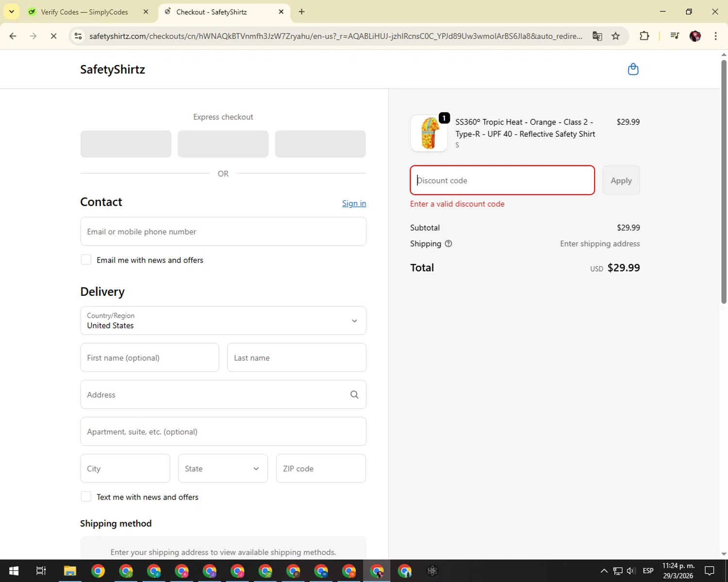Open the media control icon in toolbar
Viewport: 728px width, 582px height.
[x=674, y=36]
